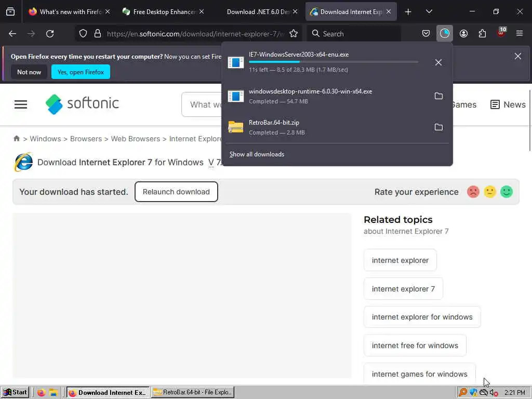The height and width of the screenshot is (399, 532).
Task: Switch to Download .NET 6.0 tab
Action: click(x=258, y=12)
